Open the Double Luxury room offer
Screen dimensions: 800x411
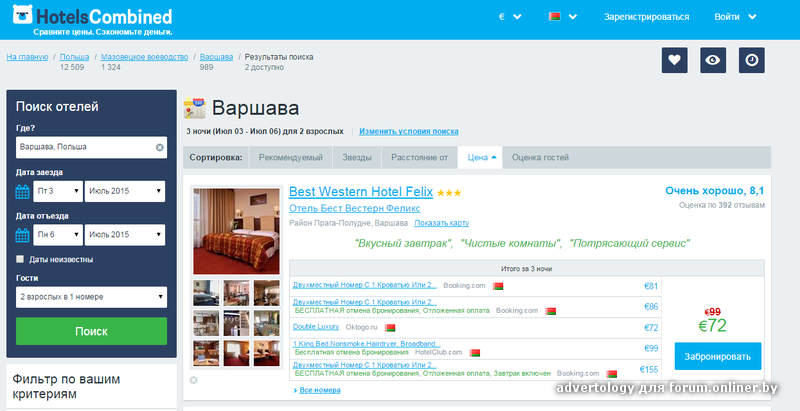[x=316, y=326]
